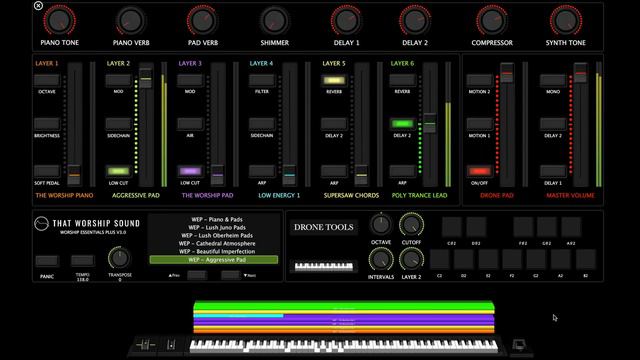Click the Drone Tools Octave knob
640x360 pixels.
click(x=381, y=225)
